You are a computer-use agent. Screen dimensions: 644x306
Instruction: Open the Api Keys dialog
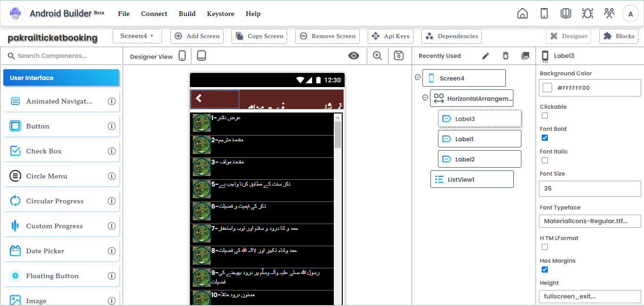390,36
